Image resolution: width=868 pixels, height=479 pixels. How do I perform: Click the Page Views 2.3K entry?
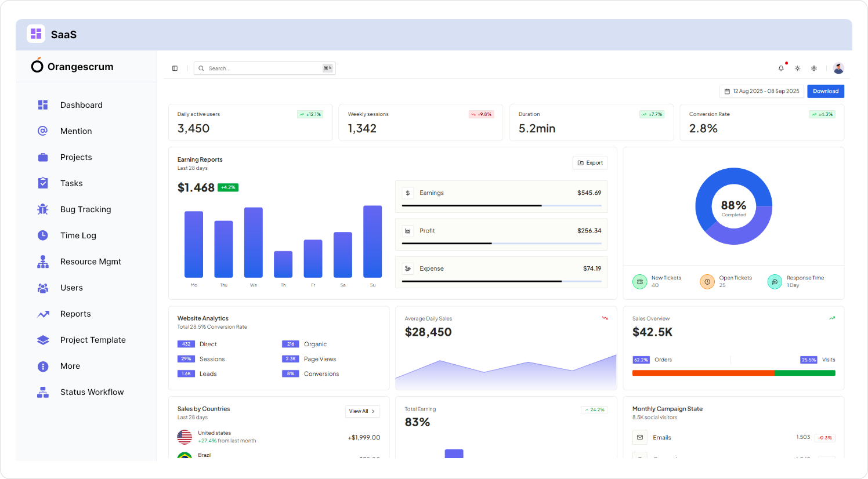pyautogui.click(x=309, y=359)
